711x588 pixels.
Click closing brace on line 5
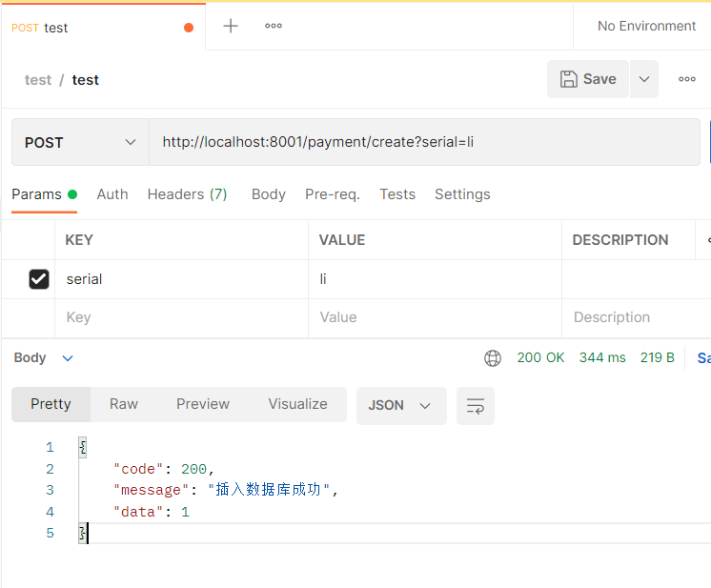tap(83, 533)
